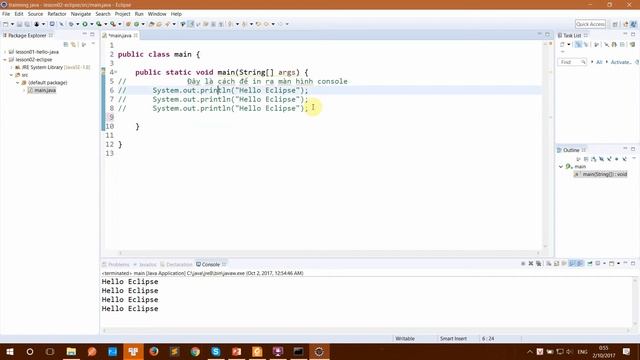Viewport: 640px width, 360px height.
Task: Expand the lesson01-hello-java project
Action: pyautogui.click(x=5, y=52)
